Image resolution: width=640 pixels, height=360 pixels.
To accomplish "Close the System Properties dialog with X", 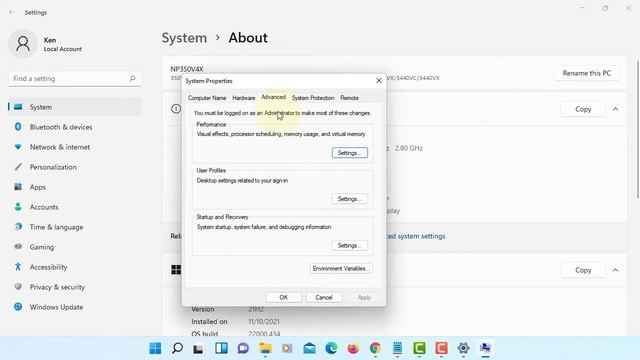I will (379, 81).
